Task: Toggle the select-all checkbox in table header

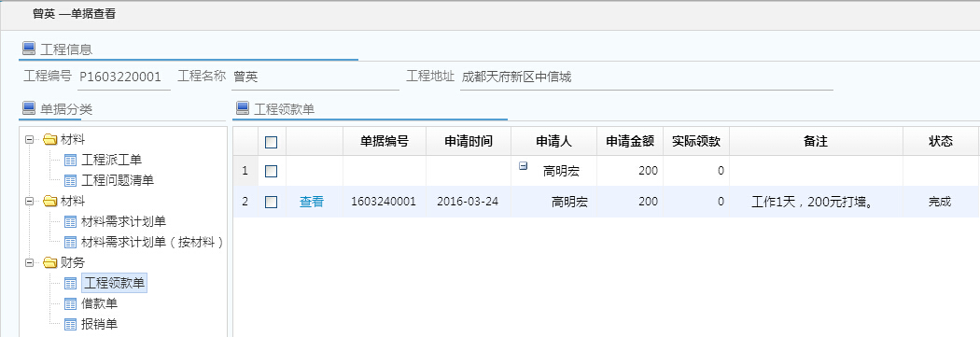Action: point(272,142)
